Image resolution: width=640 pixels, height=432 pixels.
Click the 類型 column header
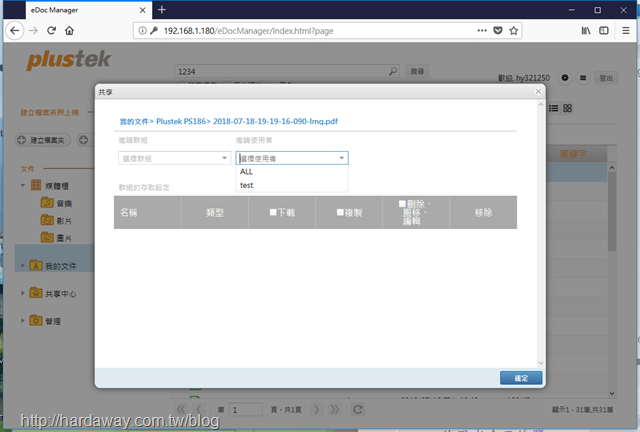[x=215, y=212]
